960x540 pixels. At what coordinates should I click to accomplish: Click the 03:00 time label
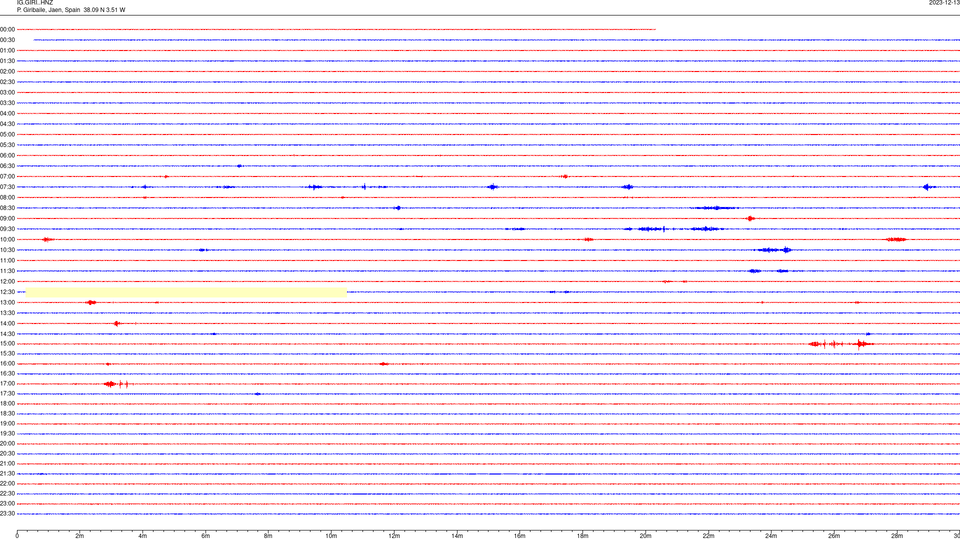[x=7, y=92]
